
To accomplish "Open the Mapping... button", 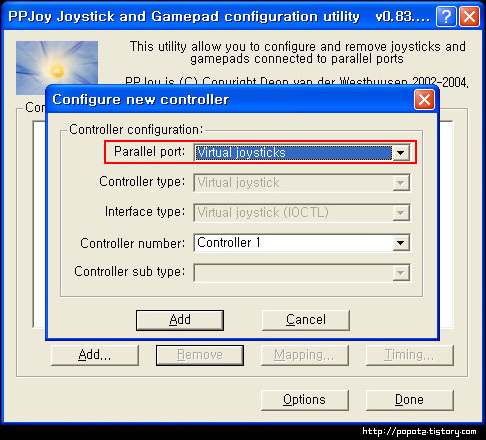I will click(305, 355).
